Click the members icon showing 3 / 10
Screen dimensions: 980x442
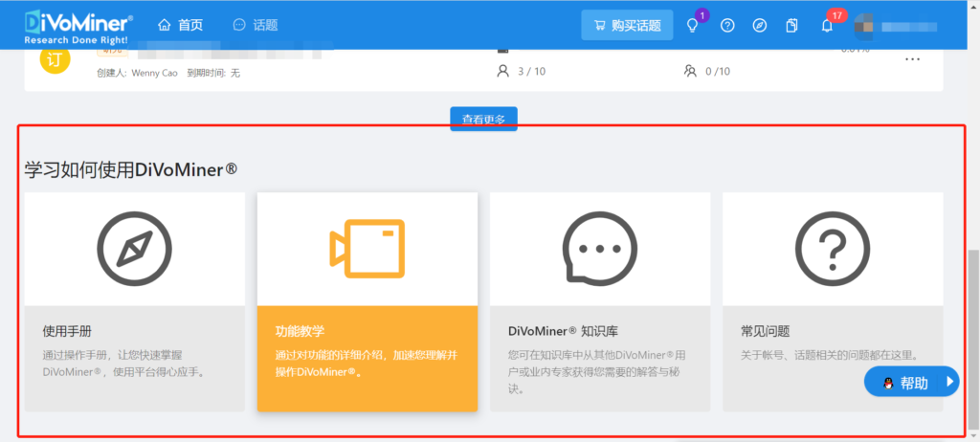[x=503, y=71]
